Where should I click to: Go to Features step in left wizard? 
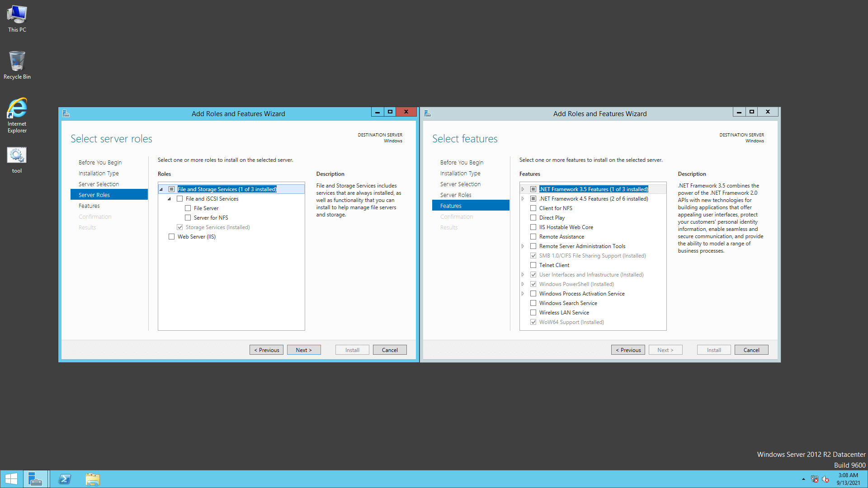[89, 206]
